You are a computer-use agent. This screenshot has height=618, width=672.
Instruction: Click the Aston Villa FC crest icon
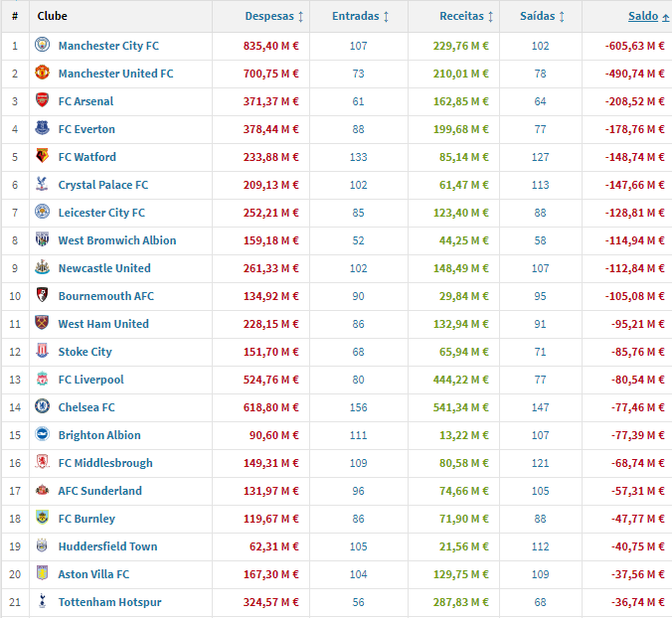[x=42, y=574]
